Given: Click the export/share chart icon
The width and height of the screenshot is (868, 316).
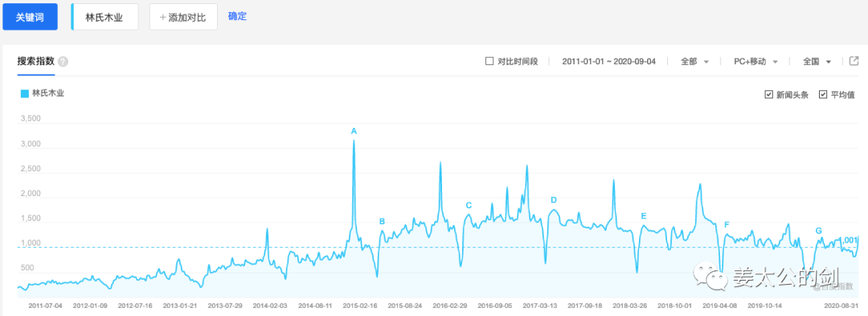Looking at the screenshot, I should (x=854, y=61).
